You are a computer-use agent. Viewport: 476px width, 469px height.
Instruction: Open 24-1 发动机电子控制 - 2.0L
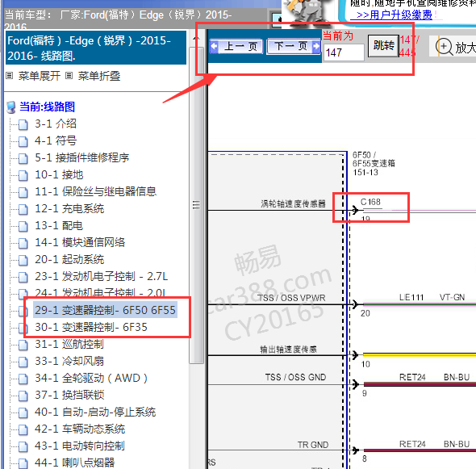tap(100, 292)
